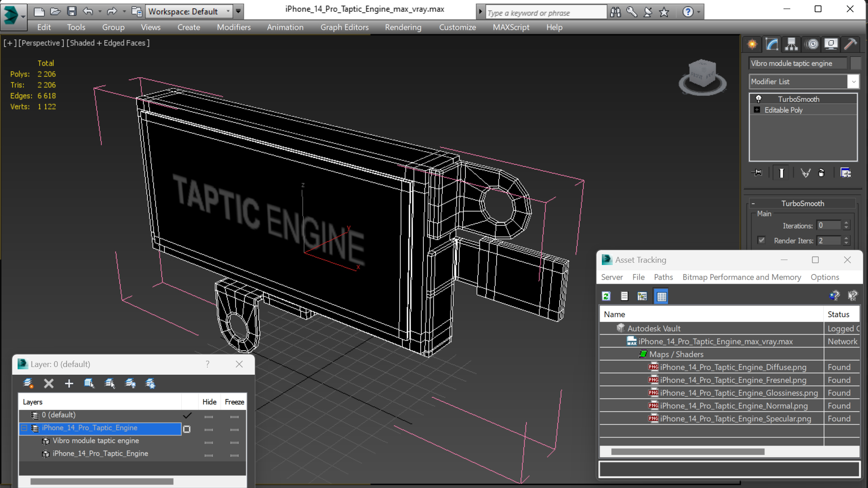
Task: Open a file with the folder icon
Action: tap(55, 11)
